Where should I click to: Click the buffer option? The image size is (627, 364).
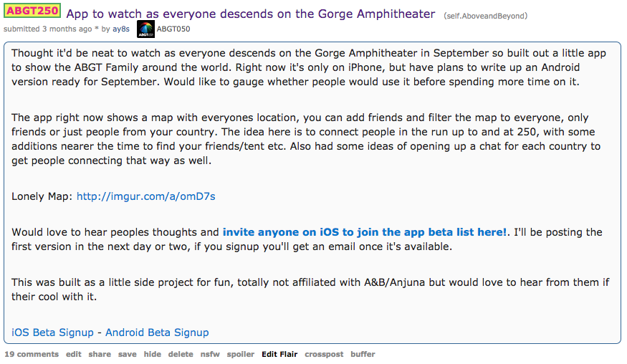[x=363, y=355]
